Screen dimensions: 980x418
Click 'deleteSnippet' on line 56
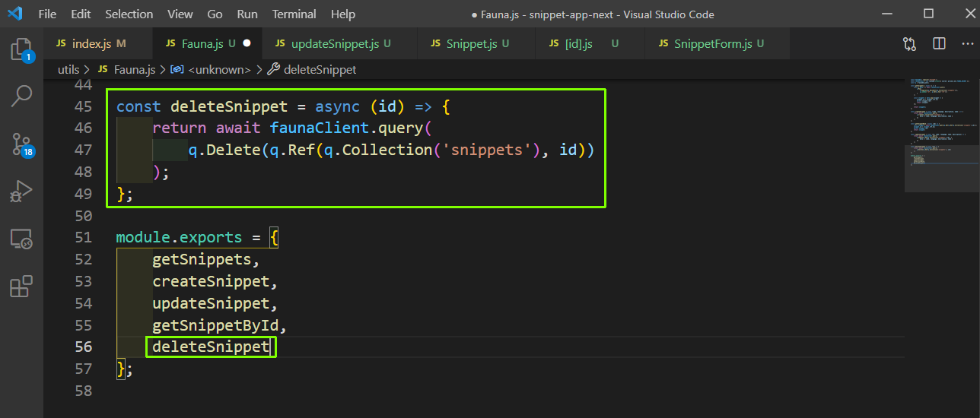(x=211, y=347)
